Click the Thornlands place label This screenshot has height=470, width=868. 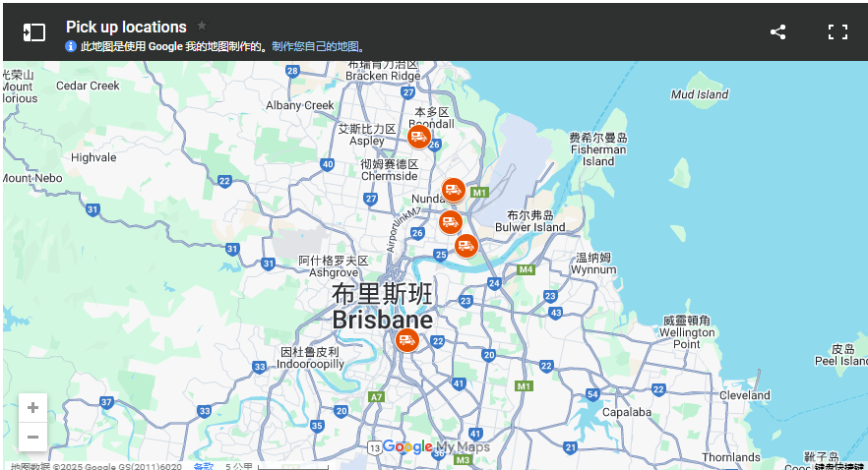[731, 457]
